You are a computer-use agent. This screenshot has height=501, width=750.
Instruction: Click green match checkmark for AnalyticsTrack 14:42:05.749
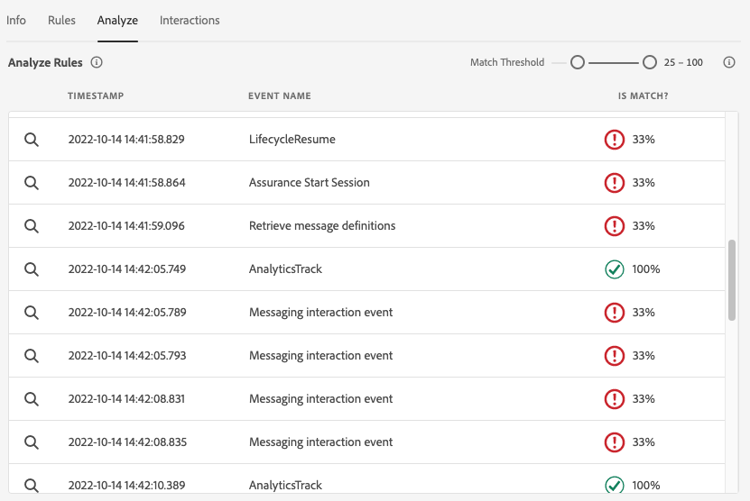(614, 270)
